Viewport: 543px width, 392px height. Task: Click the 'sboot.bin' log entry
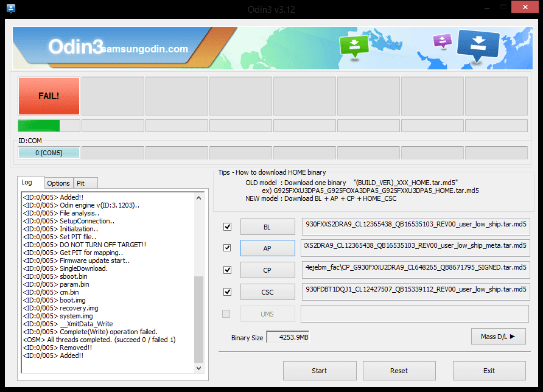(x=55, y=276)
